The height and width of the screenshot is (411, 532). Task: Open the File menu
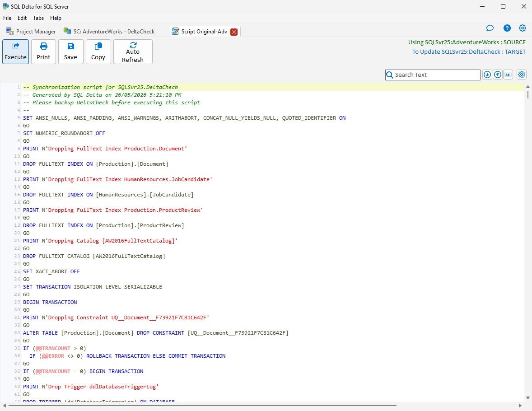[x=7, y=18]
